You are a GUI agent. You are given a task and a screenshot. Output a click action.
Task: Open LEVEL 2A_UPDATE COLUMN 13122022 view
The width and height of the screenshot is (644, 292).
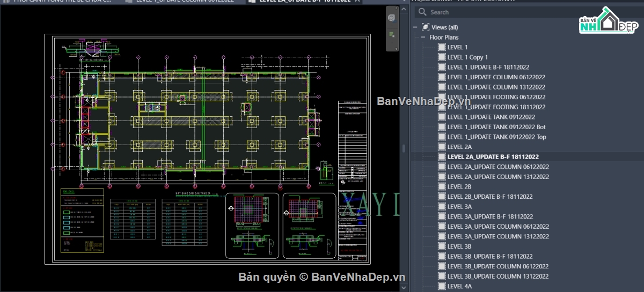pos(498,177)
